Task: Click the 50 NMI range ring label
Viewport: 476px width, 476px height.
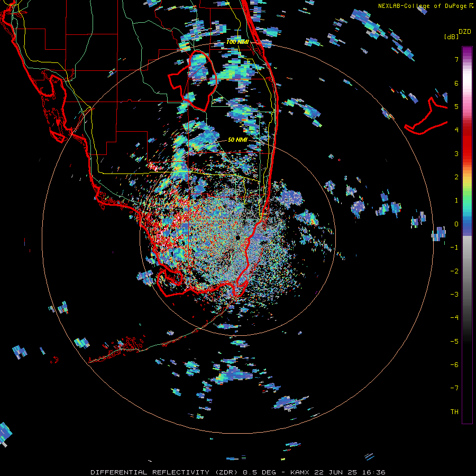Action: (237, 140)
